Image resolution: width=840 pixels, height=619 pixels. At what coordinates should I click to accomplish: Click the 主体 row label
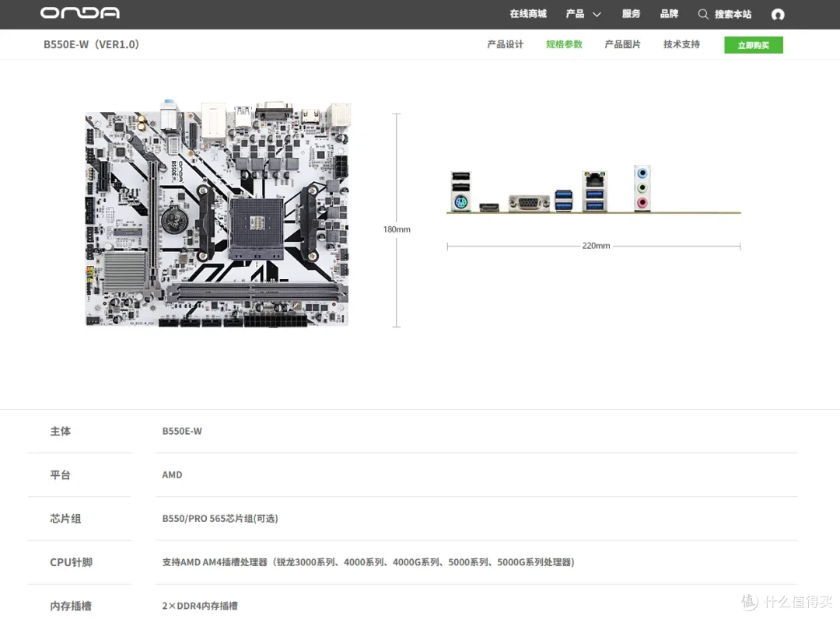tap(61, 431)
